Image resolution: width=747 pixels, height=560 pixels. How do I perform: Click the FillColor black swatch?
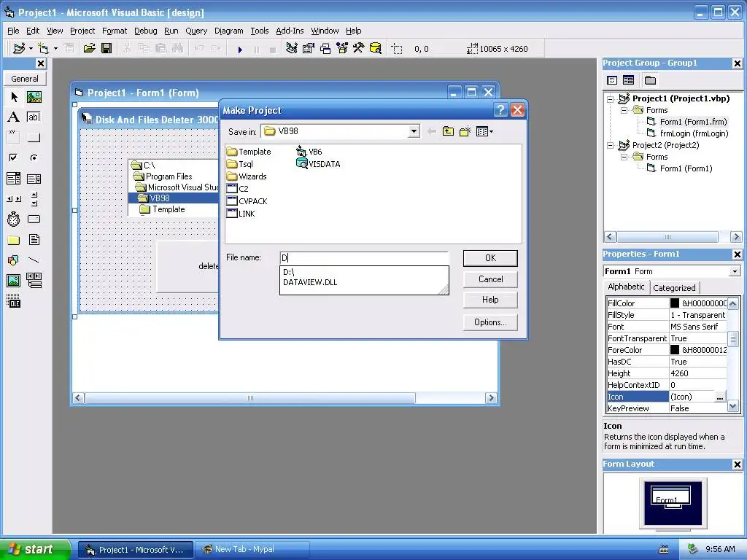(x=675, y=303)
